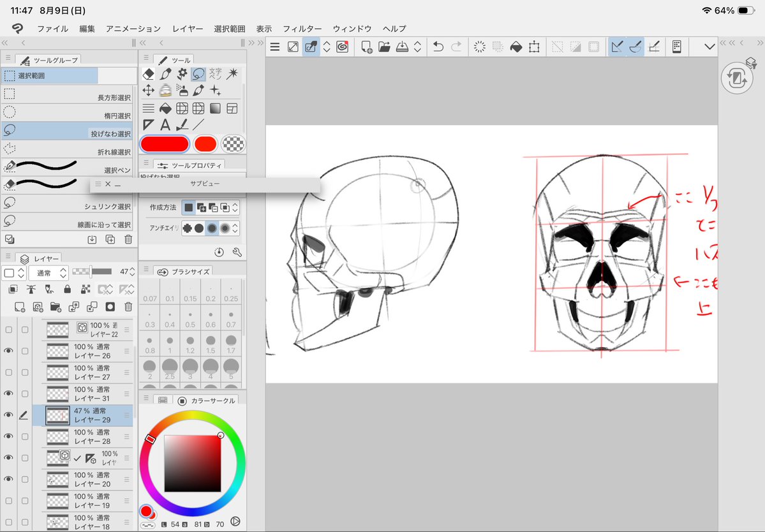Viewport: 765px width, 532px height.
Task: Show layer 27 using its visibility box
Action: [x=8, y=372]
